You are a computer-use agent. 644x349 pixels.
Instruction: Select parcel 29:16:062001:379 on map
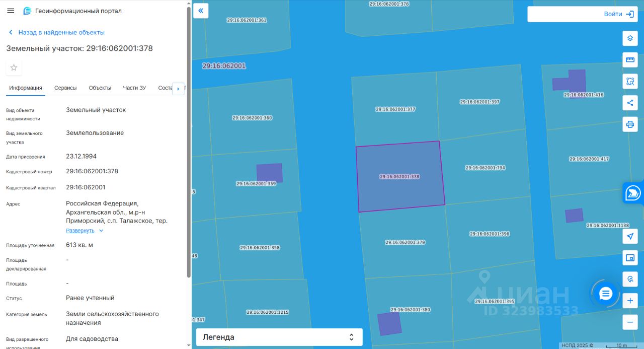(x=405, y=242)
